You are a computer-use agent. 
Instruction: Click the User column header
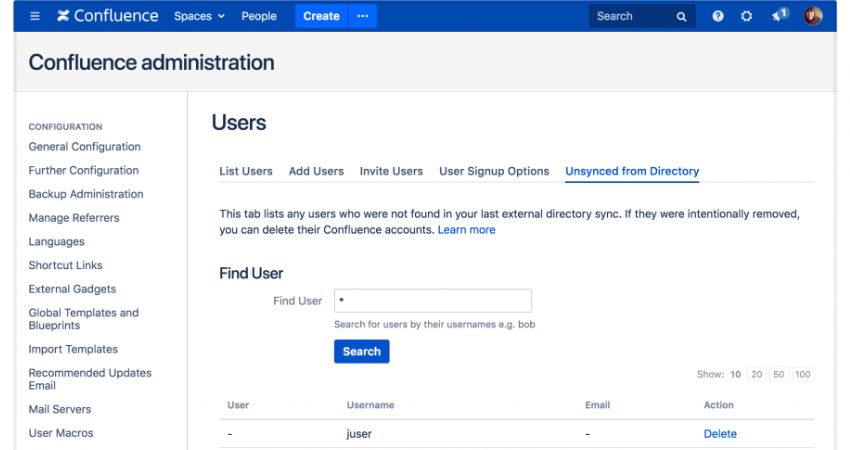pos(238,405)
